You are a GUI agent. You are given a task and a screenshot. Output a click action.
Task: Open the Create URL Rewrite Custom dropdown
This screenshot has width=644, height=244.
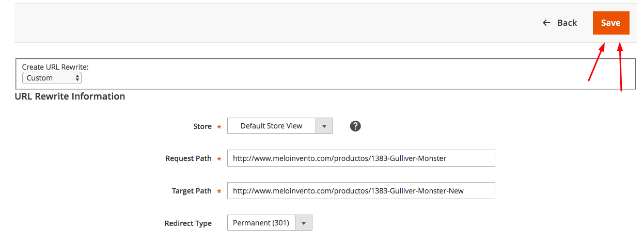click(x=52, y=78)
